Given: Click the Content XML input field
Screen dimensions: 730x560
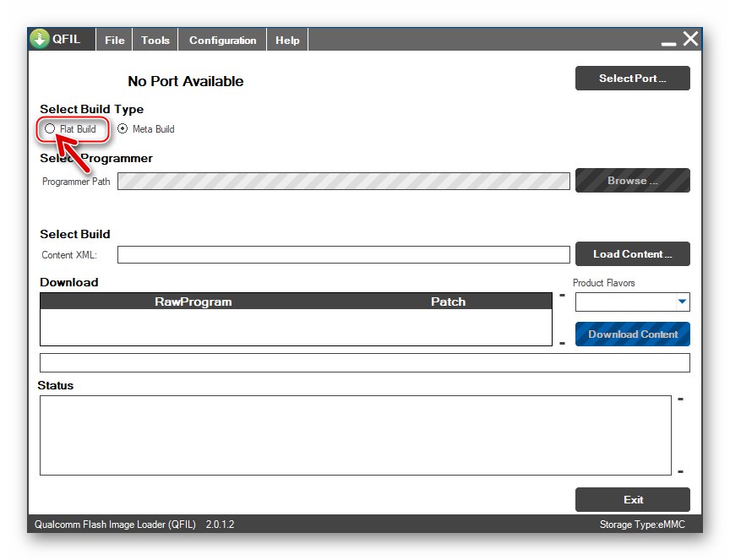Looking at the screenshot, I should [x=343, y=254].
